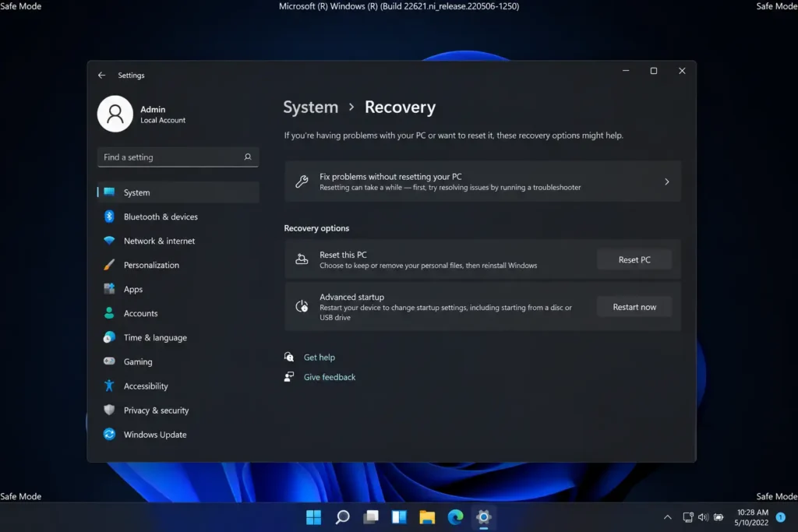Open taskbar Search
The height and width of the screenshot is (532, 798).
click(343, 517)
